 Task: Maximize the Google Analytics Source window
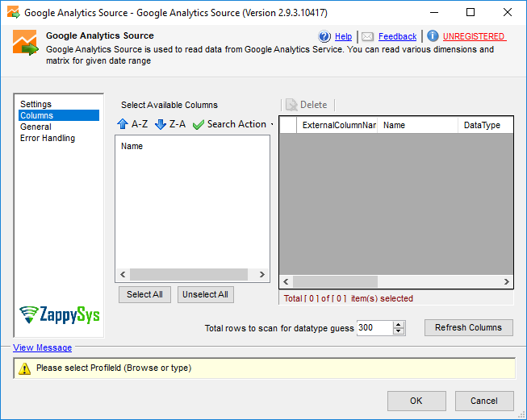pyautogui.click(x=471, y=12)
